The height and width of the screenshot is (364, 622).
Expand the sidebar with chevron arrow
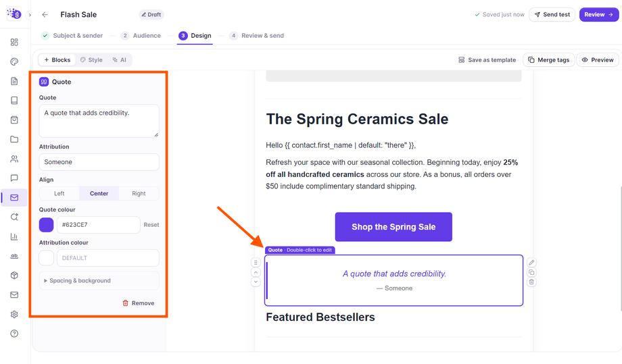click(x=30, y=15)
